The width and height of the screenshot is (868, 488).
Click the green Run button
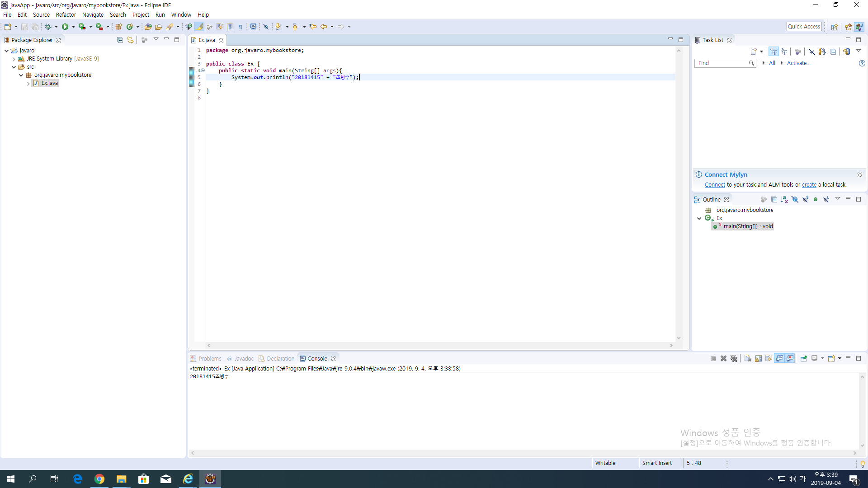tap(65, 27)
